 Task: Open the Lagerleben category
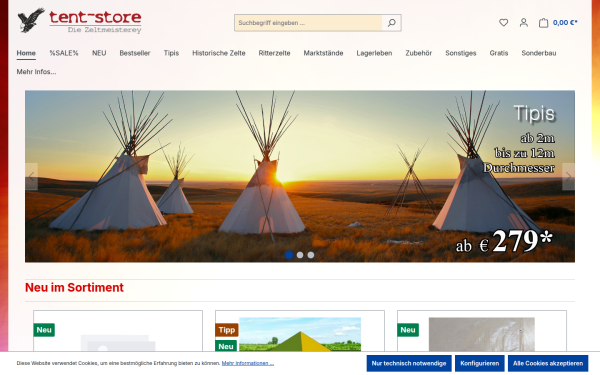coord(374,53)
